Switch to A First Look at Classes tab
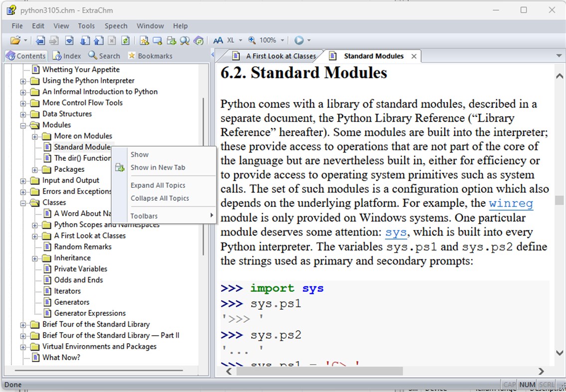Viewport: 566px width, 392px height. [x=274, y=56]
